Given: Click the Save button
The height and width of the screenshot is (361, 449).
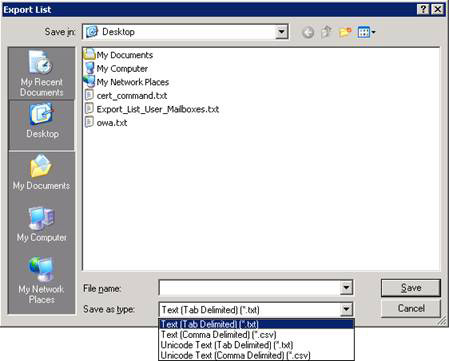Looking at the screenshot, I should [x=411, y=288].
